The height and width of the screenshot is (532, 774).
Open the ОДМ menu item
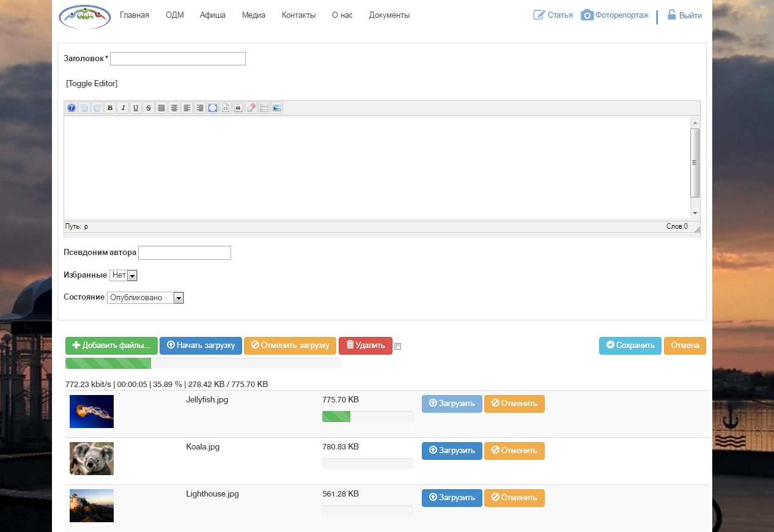coord(174,15)
